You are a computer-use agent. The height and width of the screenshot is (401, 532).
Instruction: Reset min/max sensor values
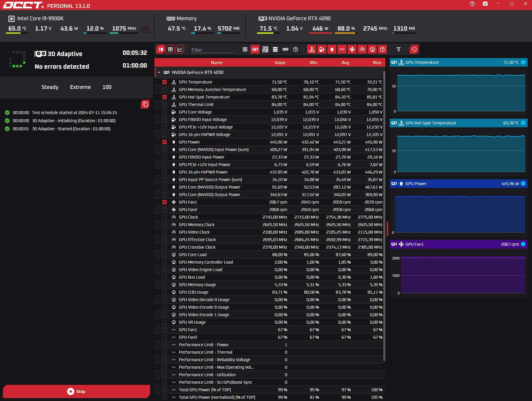[x=414, y=49]
